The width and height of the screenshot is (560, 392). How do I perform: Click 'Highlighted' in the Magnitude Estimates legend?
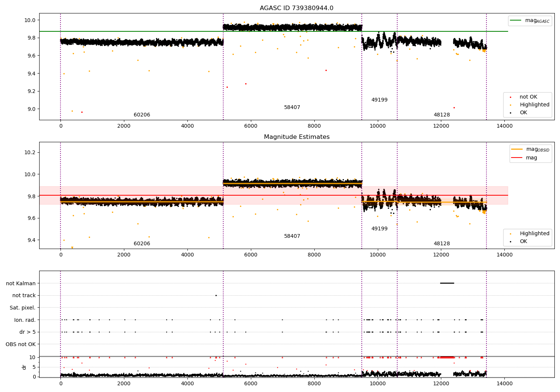[530, 234]
